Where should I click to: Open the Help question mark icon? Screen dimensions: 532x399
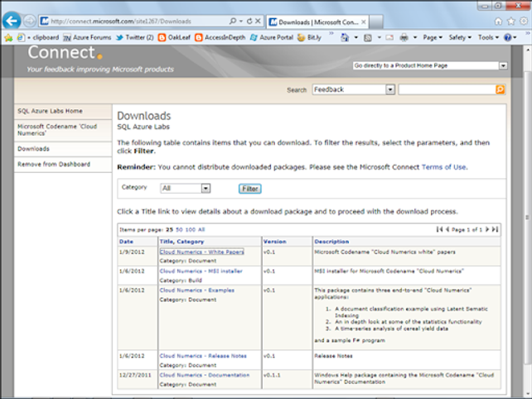pyautogui.click(x=508, y=37)
